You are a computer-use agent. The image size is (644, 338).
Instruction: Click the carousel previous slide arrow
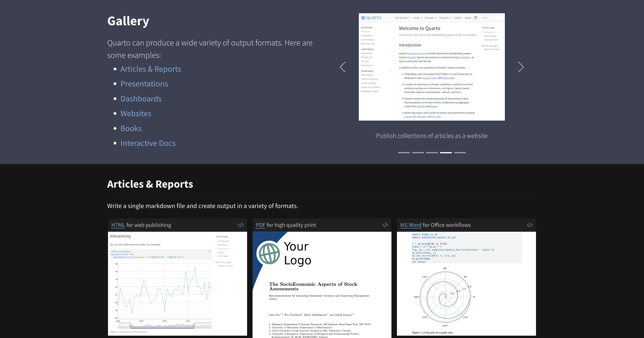point(343,67)
